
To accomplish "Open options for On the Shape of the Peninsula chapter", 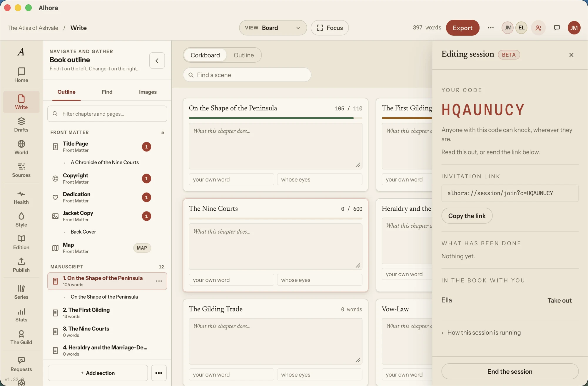I will pos(159,281).
